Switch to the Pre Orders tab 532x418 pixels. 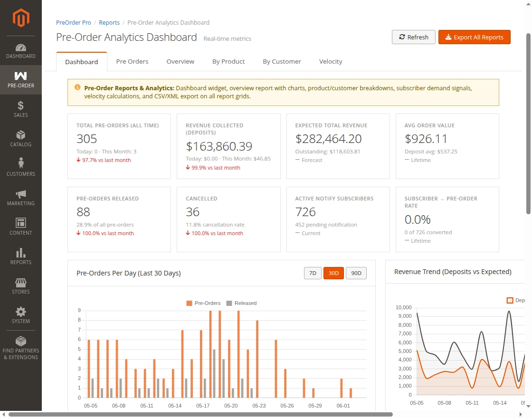tap(133, 61)
